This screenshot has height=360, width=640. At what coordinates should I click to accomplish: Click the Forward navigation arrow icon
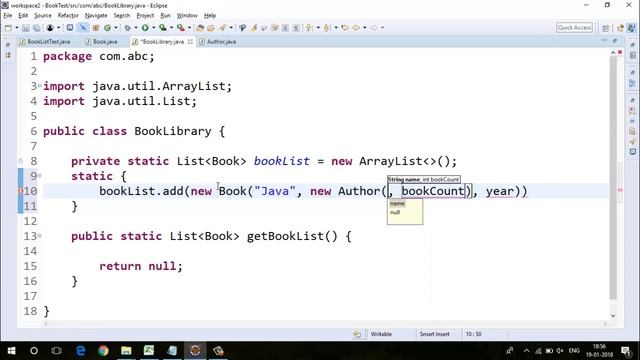coord(373,28)
